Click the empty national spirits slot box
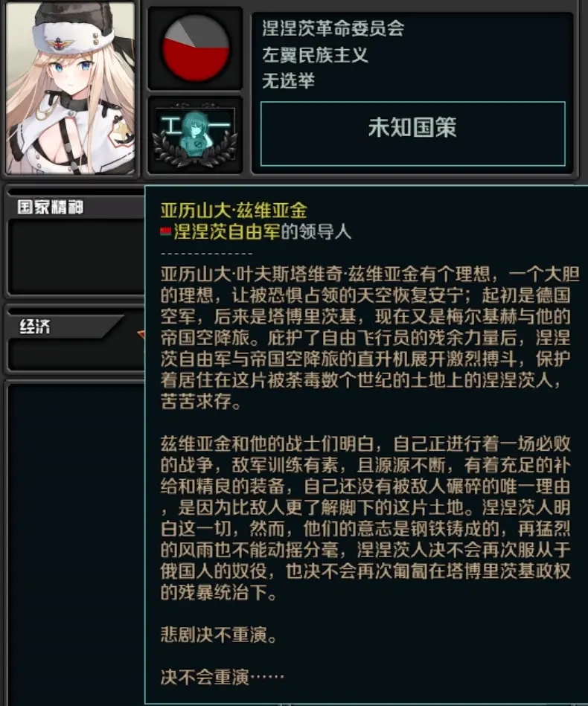Viewport: 588px width, 706px height. pos(77,257)
